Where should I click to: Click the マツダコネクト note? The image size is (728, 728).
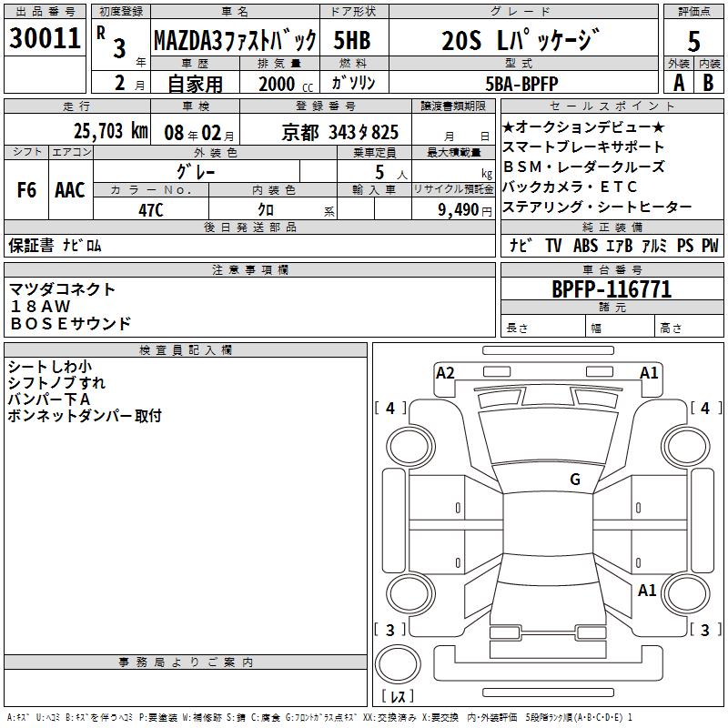tap(62, 289)
